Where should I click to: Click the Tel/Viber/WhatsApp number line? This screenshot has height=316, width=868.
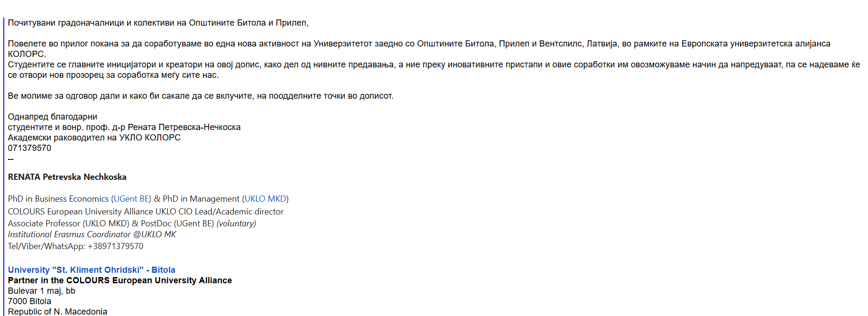75,246
